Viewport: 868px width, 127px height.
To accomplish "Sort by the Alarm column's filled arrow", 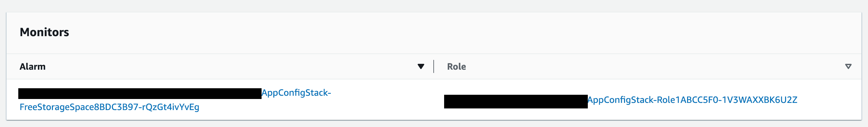I will 421,66.
